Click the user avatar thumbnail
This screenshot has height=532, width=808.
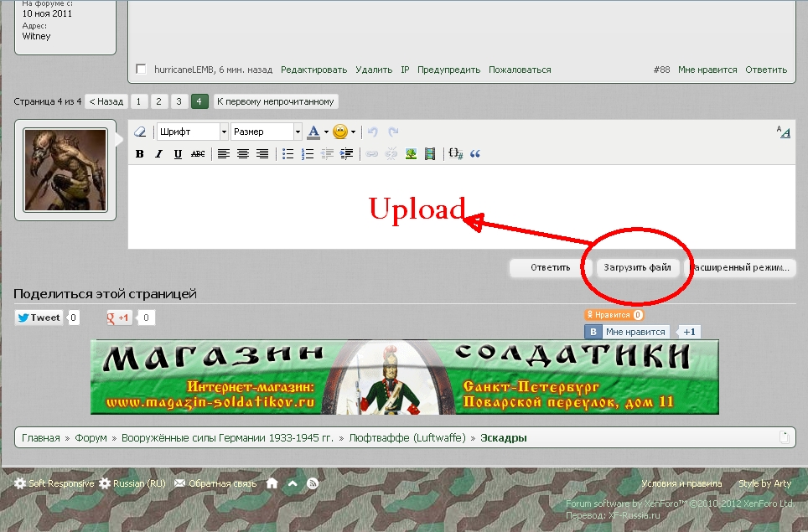[65, 170]
